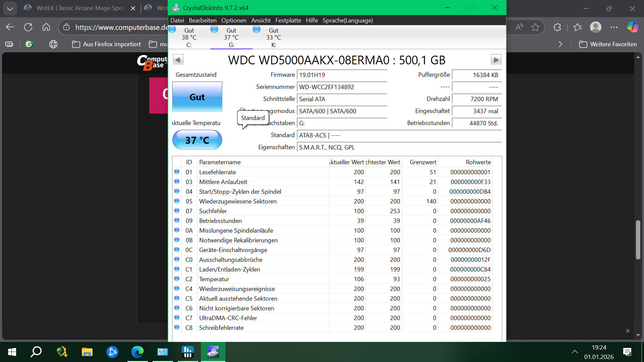Open Sprache(Language) menu

click(x=347, y=20)
